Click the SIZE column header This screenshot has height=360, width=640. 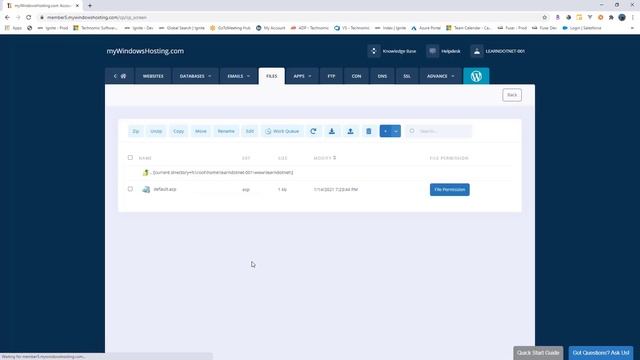point(282,158)
